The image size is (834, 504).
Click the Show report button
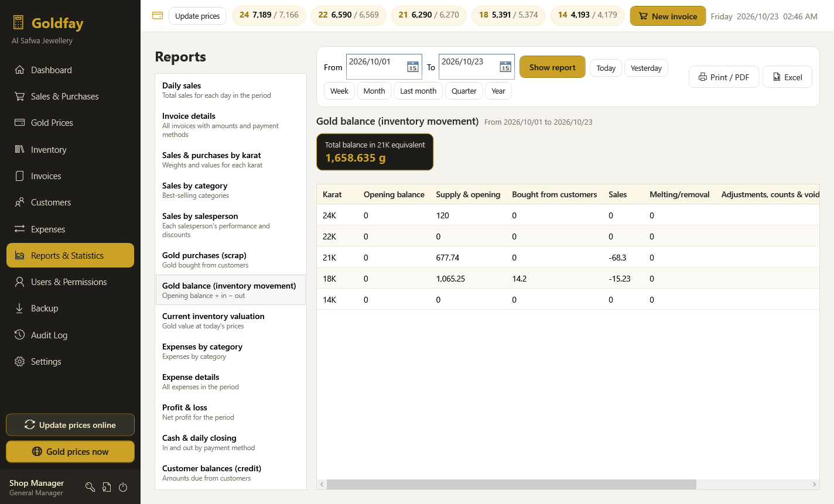552,67
